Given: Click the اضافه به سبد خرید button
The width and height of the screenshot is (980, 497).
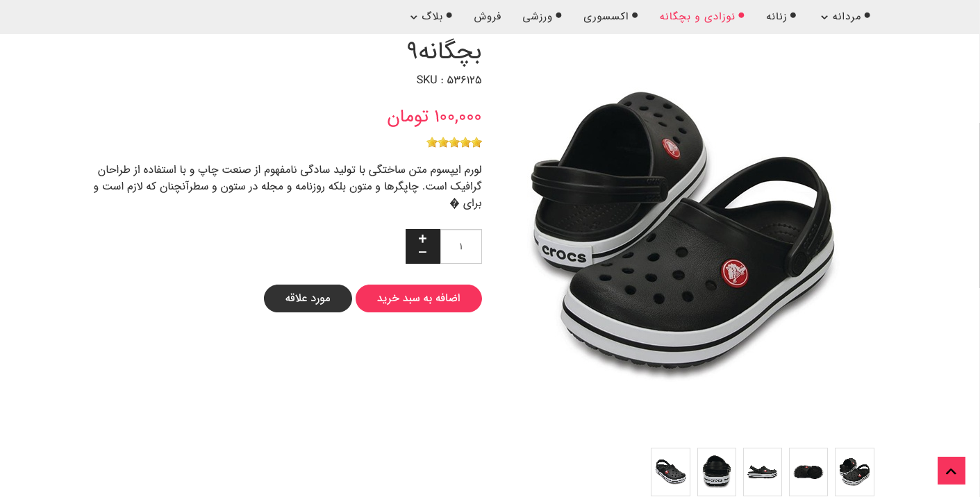Looking at the screenshot, I should tap(419, 298).
